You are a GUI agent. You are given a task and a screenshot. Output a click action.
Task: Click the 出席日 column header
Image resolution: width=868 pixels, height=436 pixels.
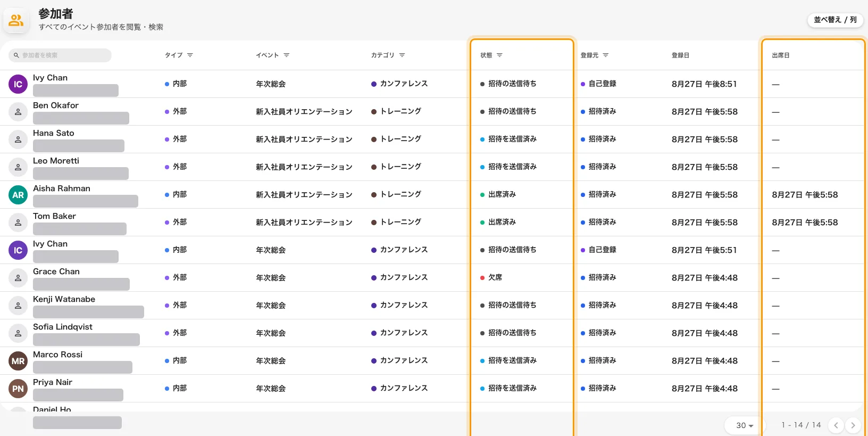[x=781, y=55]
